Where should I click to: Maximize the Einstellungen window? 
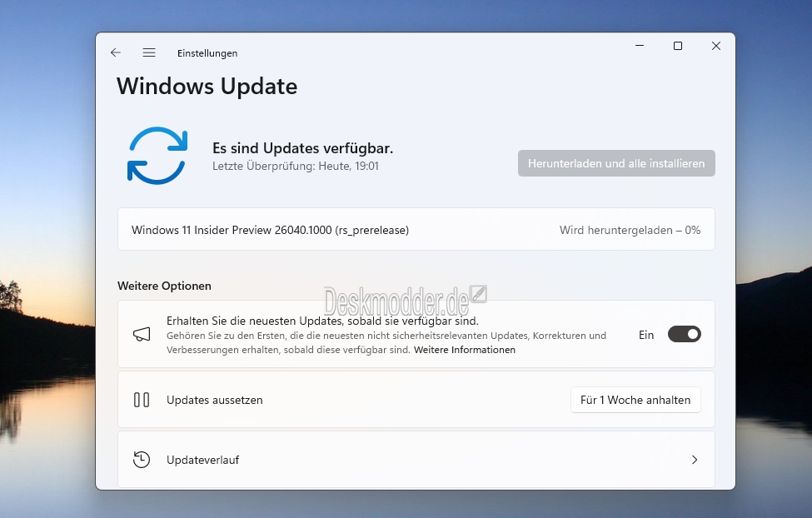(x=677, y=46)
